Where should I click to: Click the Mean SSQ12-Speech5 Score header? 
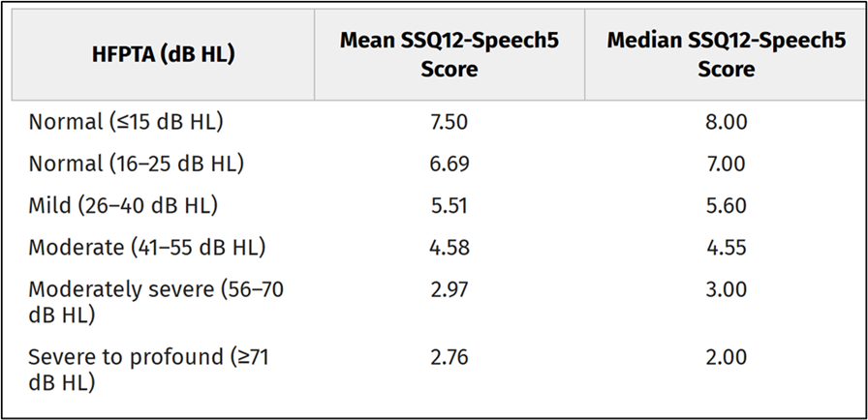(449, 55)
